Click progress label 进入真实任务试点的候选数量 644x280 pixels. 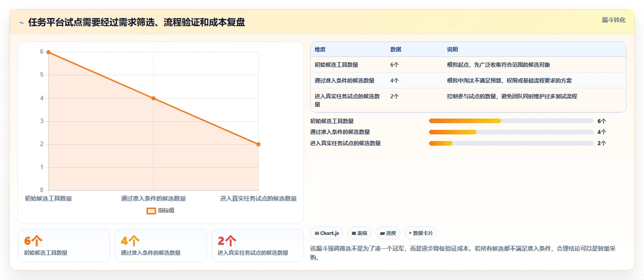pyautogui.click(x=345, y=143)
